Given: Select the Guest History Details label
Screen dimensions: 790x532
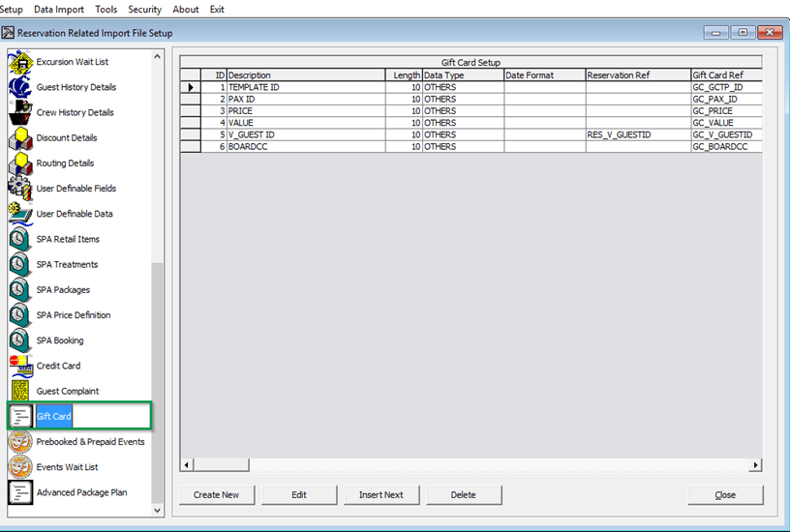Looking at the screenshot, I should pos(76,87).
